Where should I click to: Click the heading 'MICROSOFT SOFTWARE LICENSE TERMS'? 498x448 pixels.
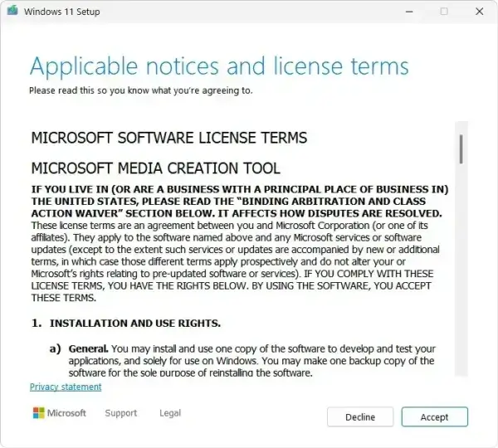coord(169,138)
